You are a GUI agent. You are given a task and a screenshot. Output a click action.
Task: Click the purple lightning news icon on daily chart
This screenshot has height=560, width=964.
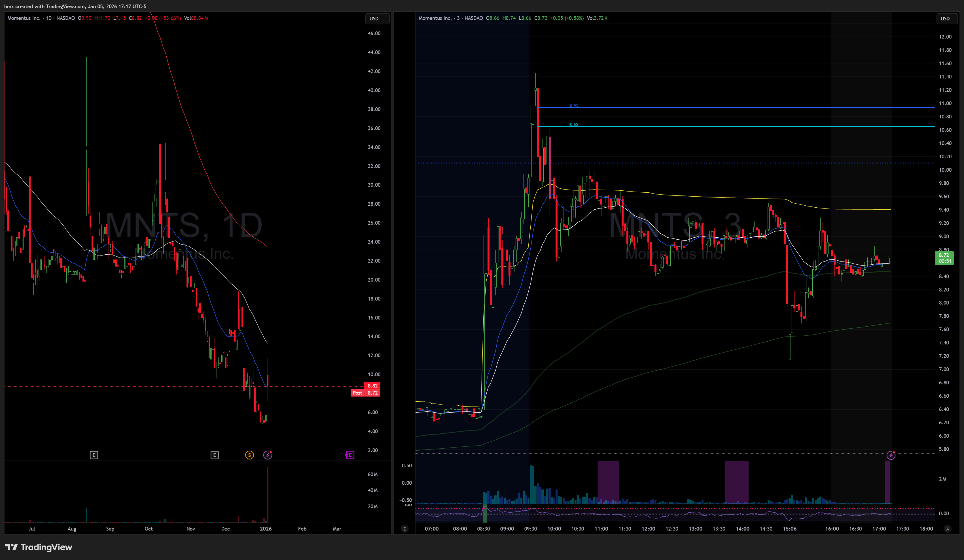pos(268,455)
